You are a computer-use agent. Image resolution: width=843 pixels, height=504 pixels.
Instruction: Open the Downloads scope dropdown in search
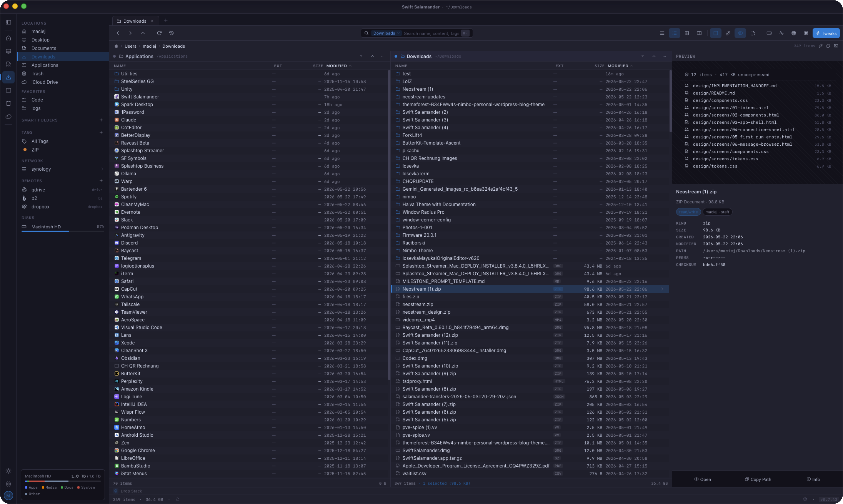click(386, 33)
